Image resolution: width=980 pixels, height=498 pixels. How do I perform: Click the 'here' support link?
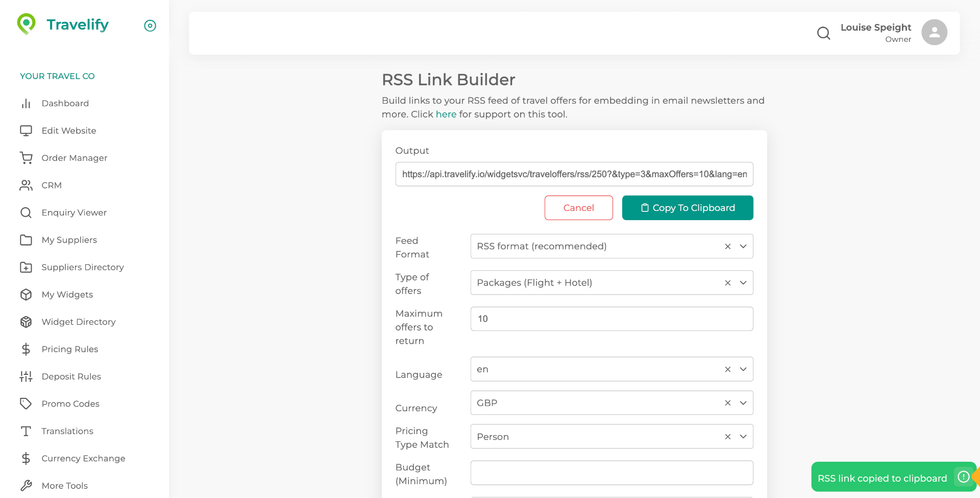coord(446,114)
